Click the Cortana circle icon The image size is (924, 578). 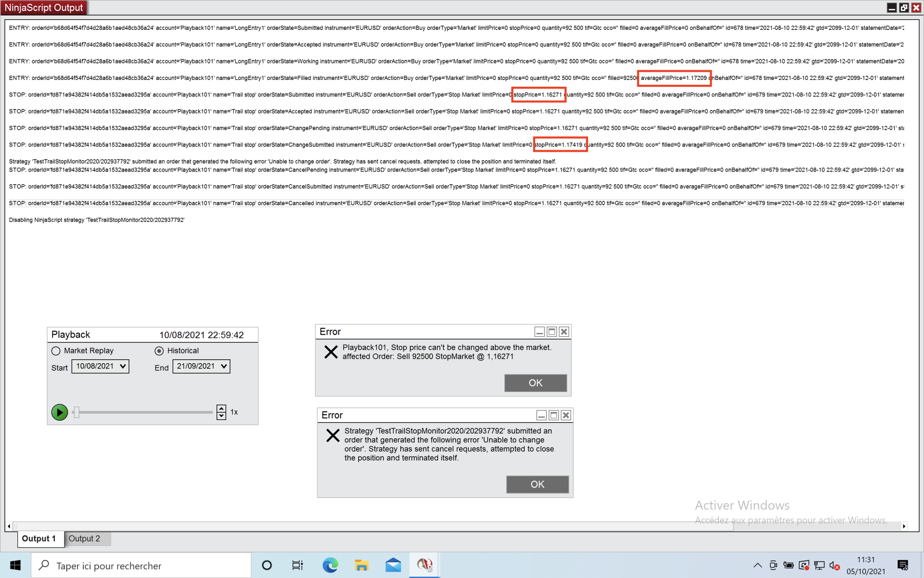coord(267,565)
